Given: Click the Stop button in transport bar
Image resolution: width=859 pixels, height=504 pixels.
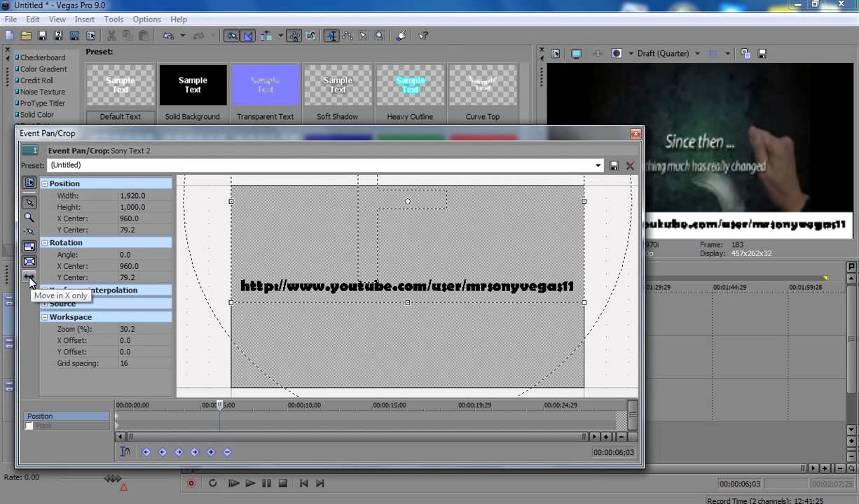Looking at the screenshot, I should click(283, 483).
